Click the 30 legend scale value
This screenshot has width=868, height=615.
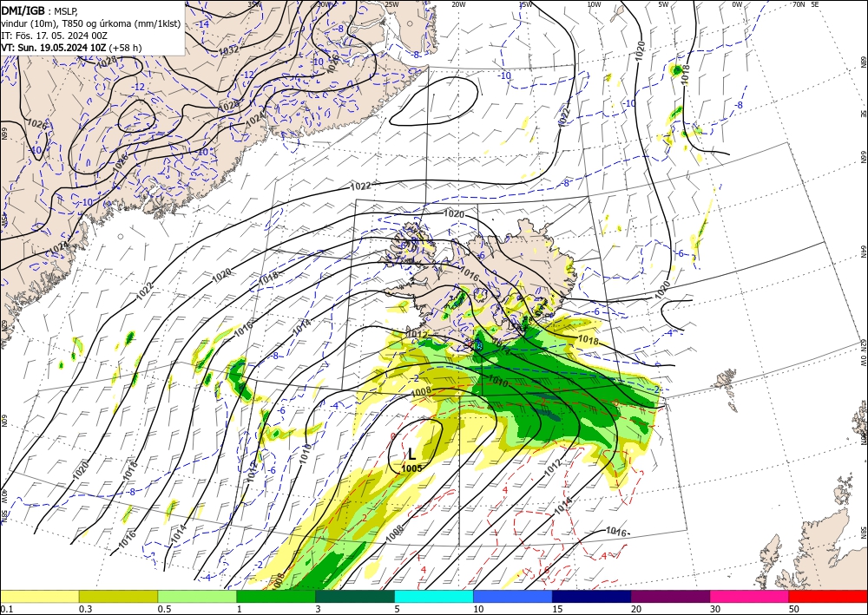pyautogui.click(x=715, y=609)
